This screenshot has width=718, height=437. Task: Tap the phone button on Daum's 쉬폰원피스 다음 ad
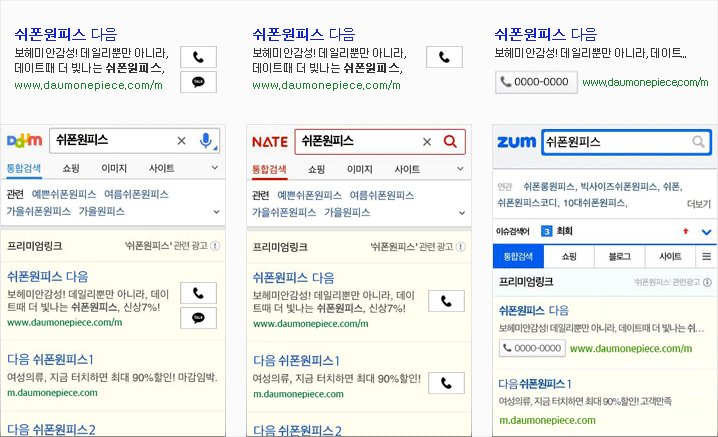pos(198,293)
